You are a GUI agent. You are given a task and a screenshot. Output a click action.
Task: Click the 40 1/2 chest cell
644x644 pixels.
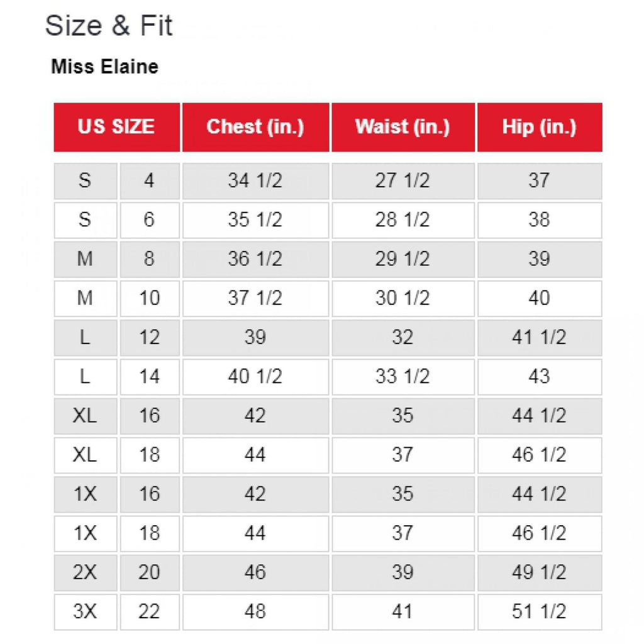(x=255, y=377)
